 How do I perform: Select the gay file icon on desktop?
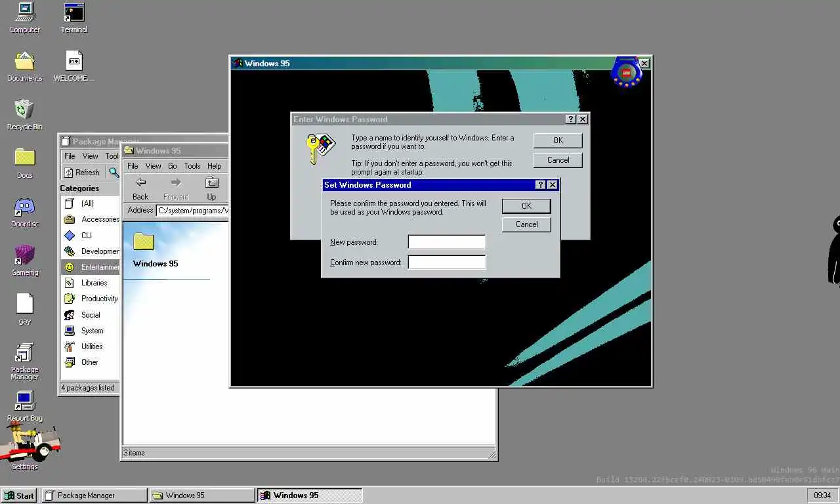coord(24,309)
